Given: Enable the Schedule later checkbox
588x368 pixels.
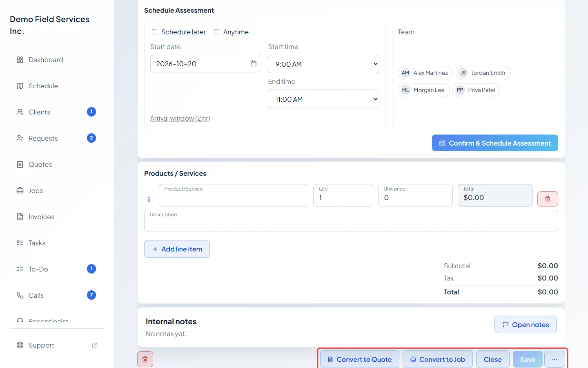Looking at the screenshot, I should pyautogui.click(x=154, y=32).
